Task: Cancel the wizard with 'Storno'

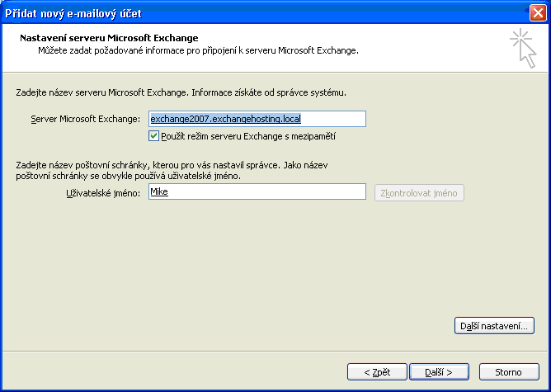Action: pos(509,372)
